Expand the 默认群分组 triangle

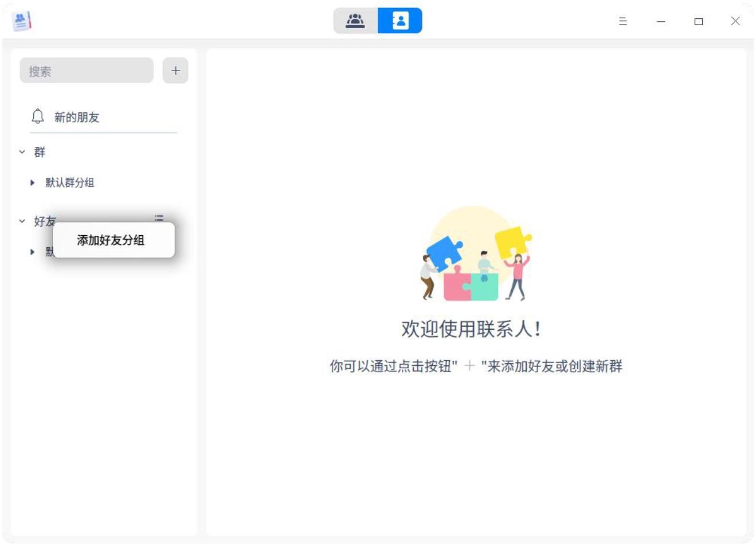pyautogui.click(x=33, y=182)
